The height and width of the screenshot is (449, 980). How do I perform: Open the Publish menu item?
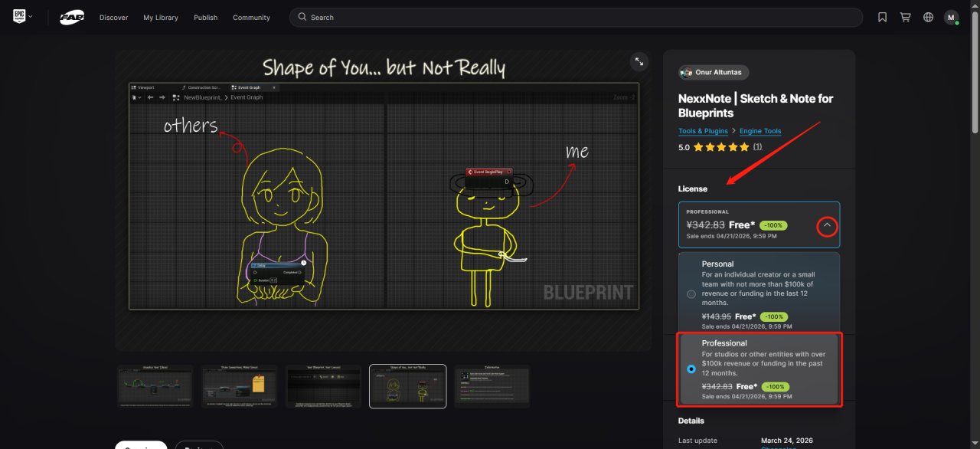[205, 18]
